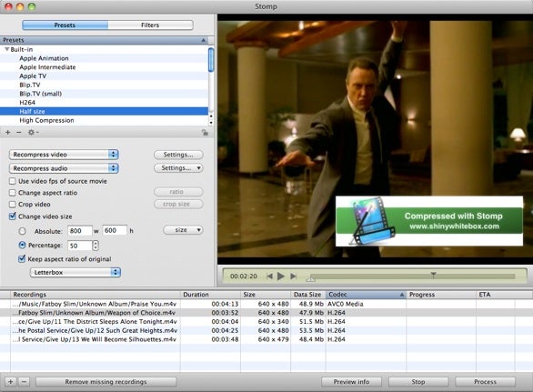Enable Change aspect ratio checkbox

13,193
